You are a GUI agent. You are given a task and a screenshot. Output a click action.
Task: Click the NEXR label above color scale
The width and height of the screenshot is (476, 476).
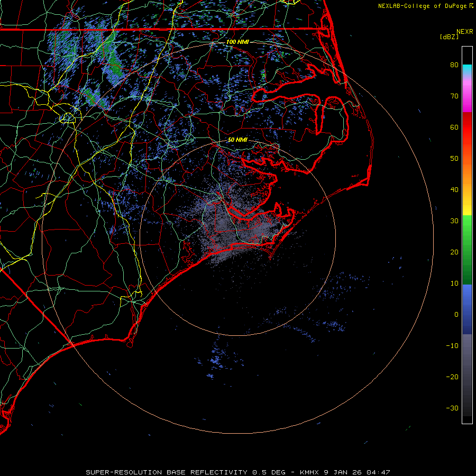[x=464, y=32]
